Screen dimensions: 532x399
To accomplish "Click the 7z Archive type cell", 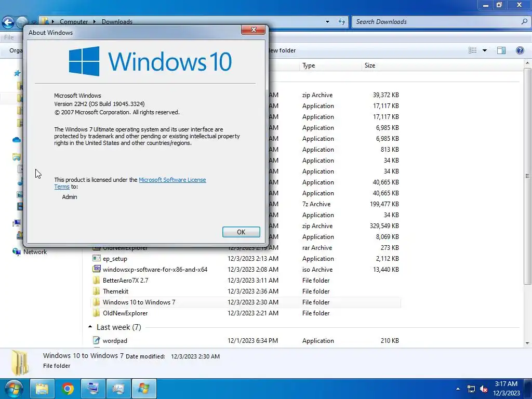I will coord(316,204).
